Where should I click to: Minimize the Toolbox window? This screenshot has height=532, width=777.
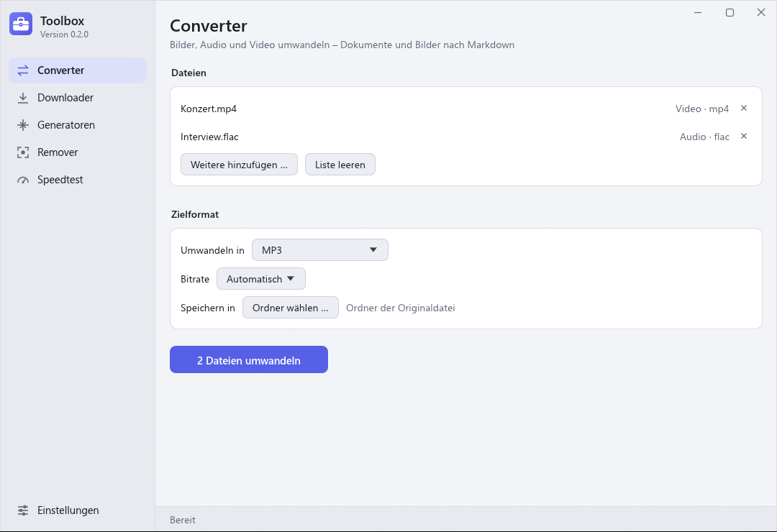(x=698, y=12)
